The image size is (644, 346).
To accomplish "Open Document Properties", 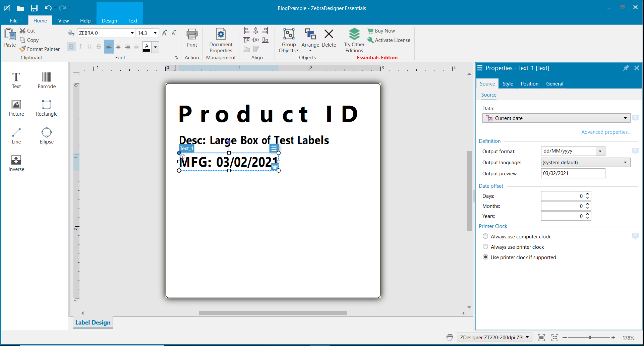I will click(x=221, y=40).
